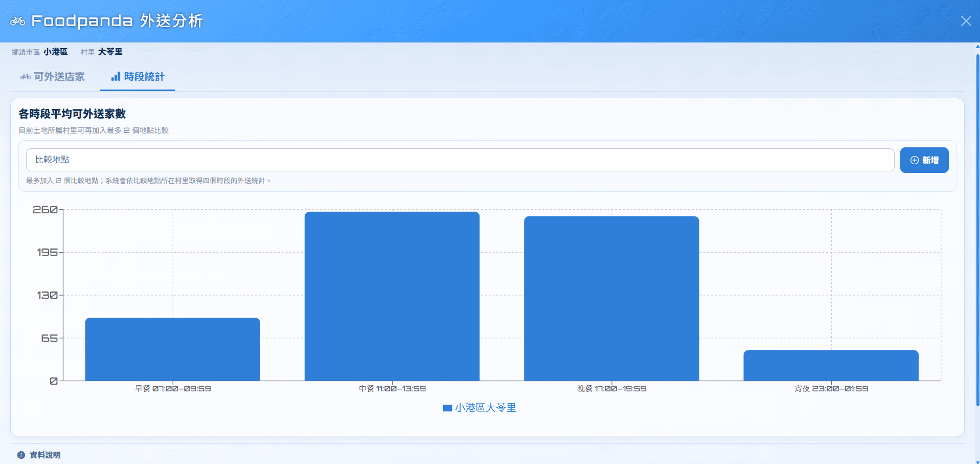Click the bicycle icon on 可外送店家 tab
980x464 pixels.
click(26, 77)
